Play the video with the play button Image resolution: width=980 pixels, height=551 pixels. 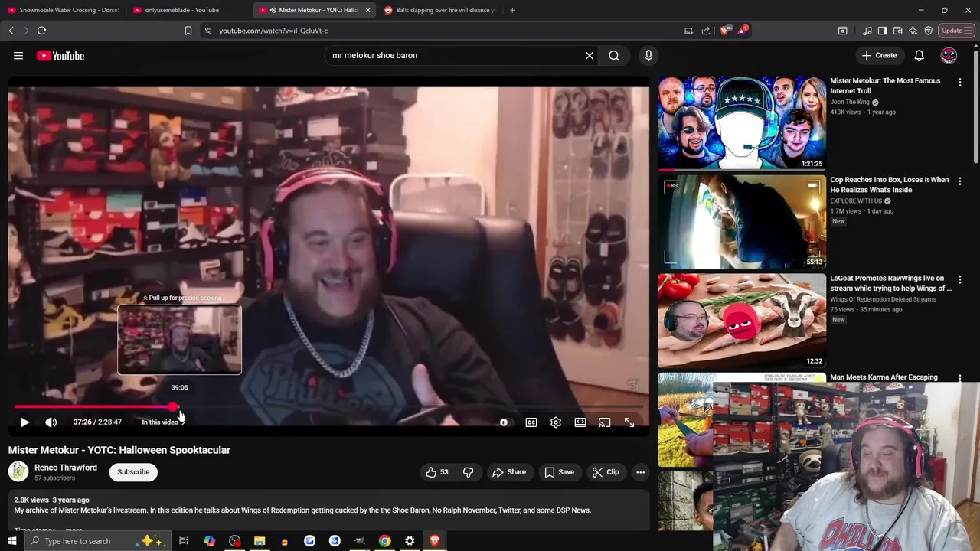[x=24, y=422]
